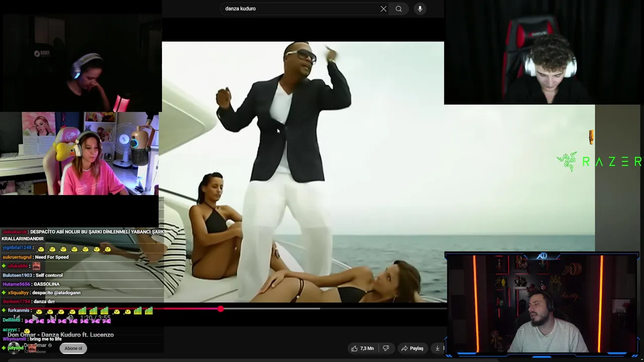
Task: Click chat message 'GASSOLINA'
Action: pyautogui.click(x=46, y=284)
